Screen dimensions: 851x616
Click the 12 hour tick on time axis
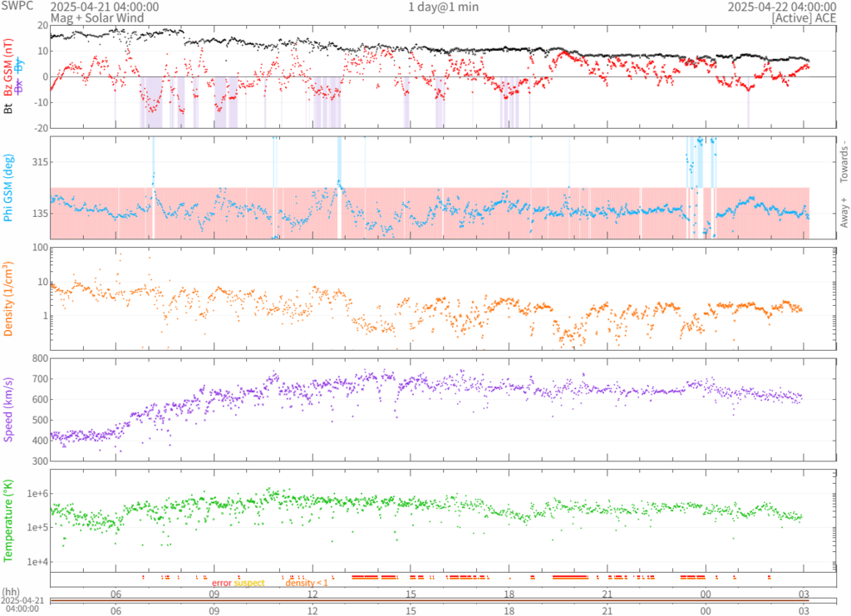pos(313,594)
